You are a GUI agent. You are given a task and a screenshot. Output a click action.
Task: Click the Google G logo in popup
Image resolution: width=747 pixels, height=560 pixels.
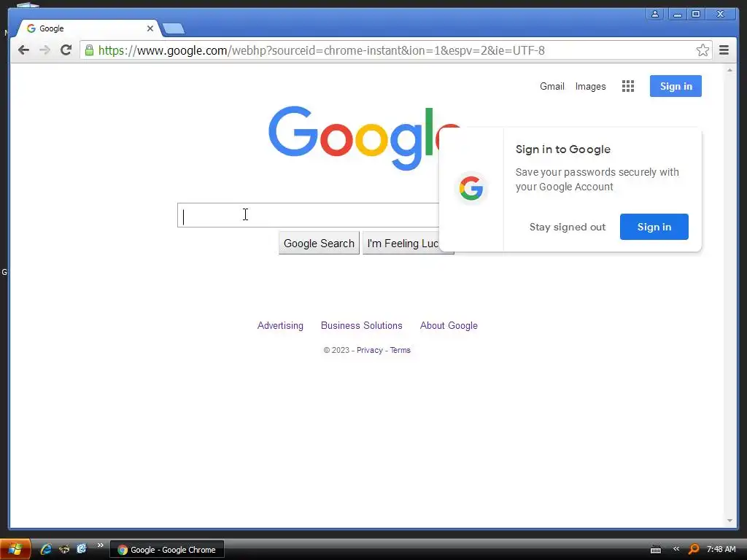pyautogui.click(x=471, y=188)
